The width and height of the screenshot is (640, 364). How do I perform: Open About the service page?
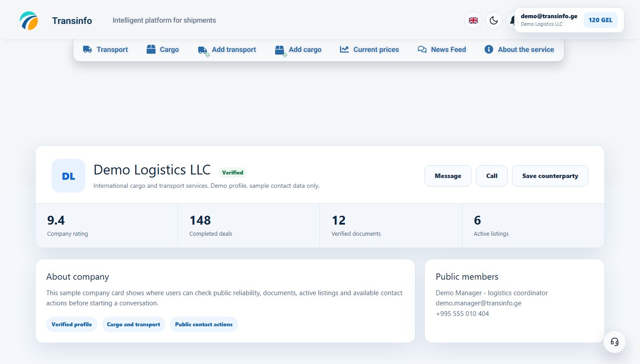pyautogui.click(x=519, y=49)
